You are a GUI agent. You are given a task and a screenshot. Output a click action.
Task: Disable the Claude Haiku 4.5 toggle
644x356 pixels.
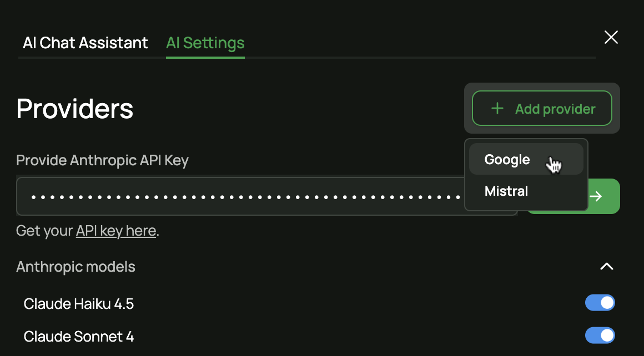(x=600, y=303)
